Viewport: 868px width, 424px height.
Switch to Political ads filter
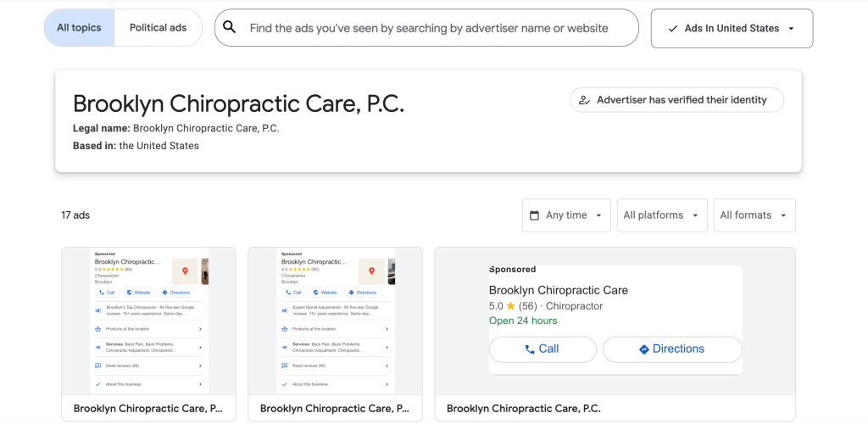(159, 28)
